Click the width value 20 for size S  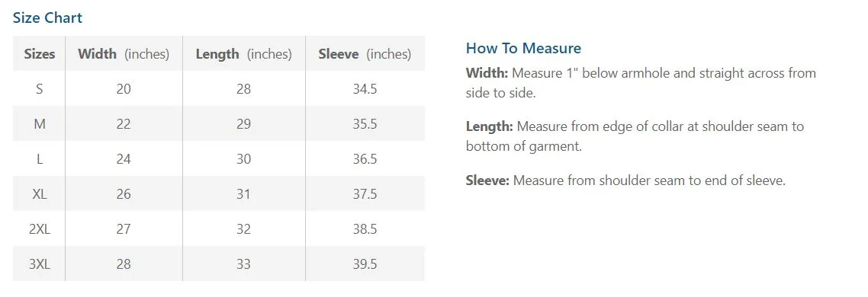(124, 89)
